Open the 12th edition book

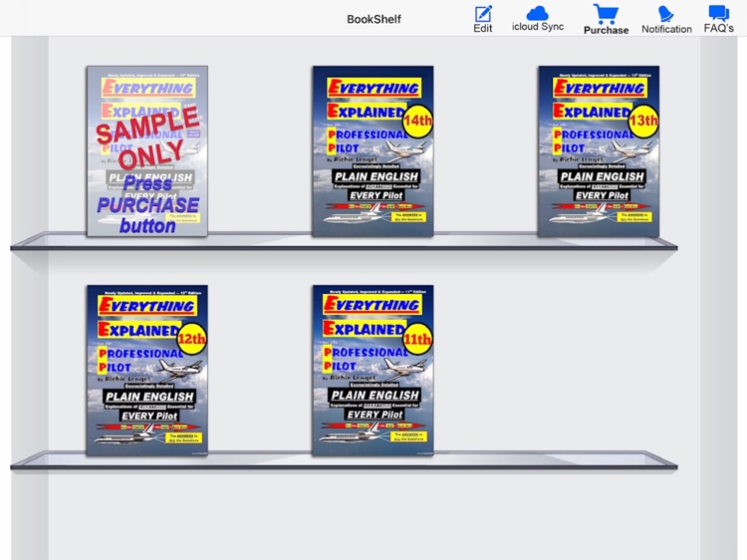pos(147,371)
